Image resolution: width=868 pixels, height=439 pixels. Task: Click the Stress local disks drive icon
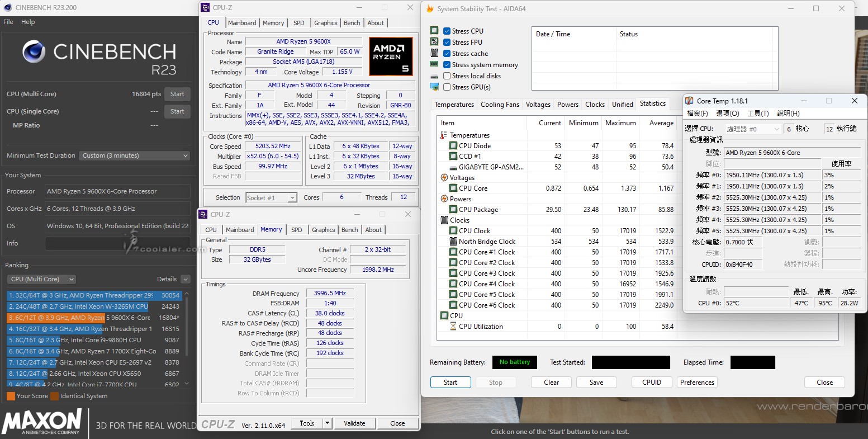[x=434, y=76]
